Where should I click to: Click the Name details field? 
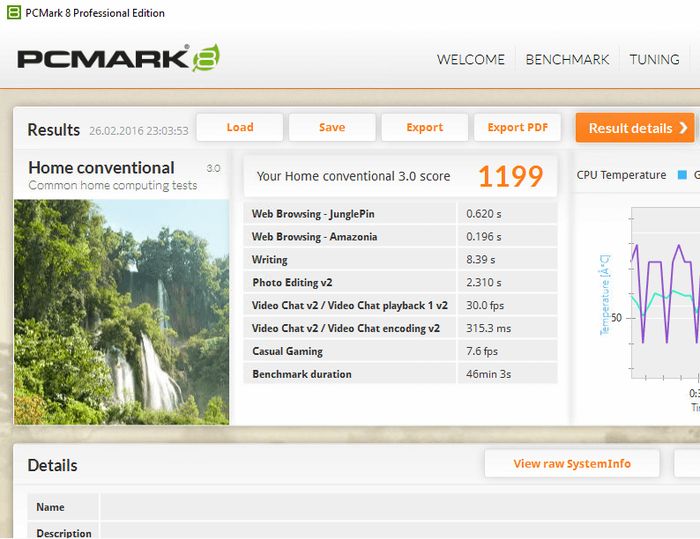click(x=400, y=507)
